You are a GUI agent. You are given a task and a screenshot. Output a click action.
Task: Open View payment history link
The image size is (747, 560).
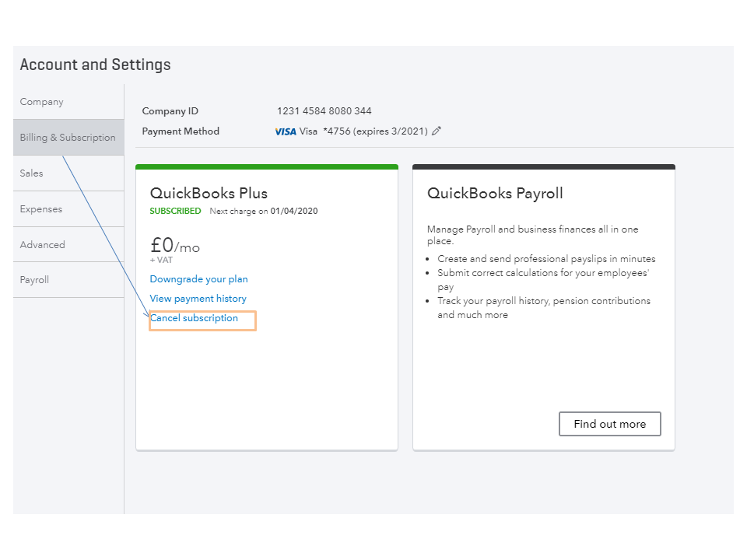(x=198, y=299)
